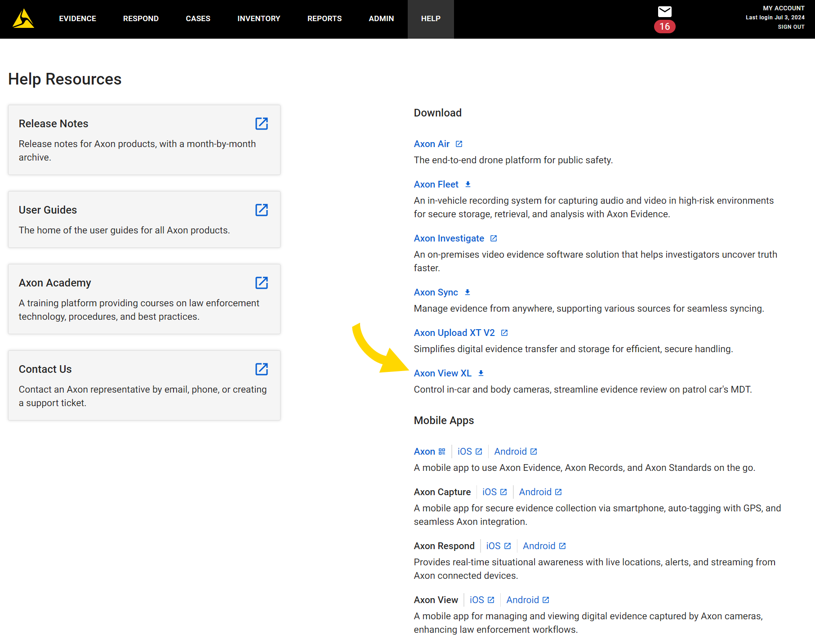This screenshot has width=815, height=644.
Task: Click the Sign Out link
Action: pyautogui.click(x=791, y=27)
